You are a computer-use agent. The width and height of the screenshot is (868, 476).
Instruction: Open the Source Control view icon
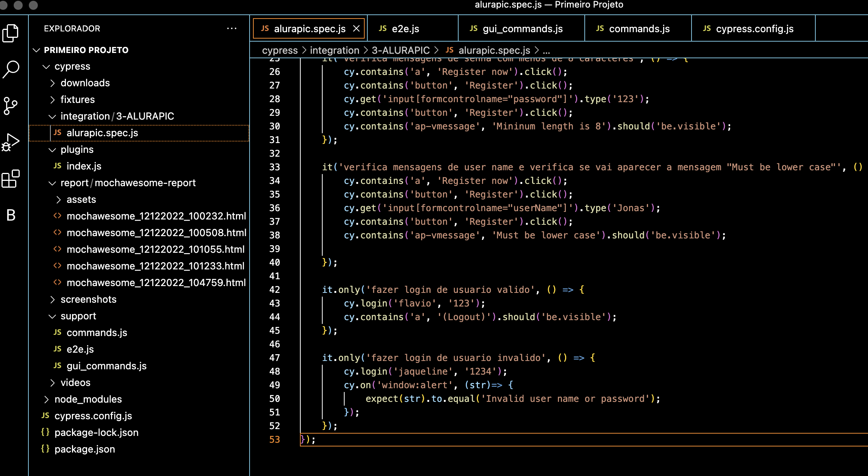(x=11, y=106)
